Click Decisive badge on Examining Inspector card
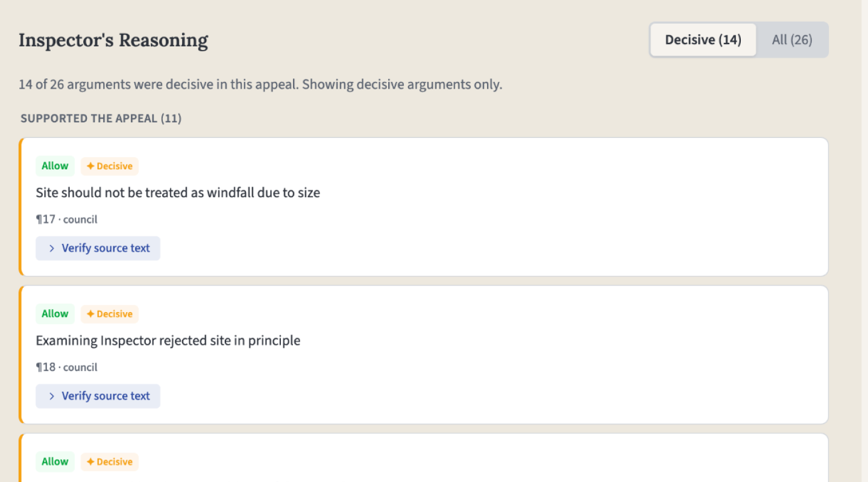Screen dimensions: 868x482 [110, 314]
